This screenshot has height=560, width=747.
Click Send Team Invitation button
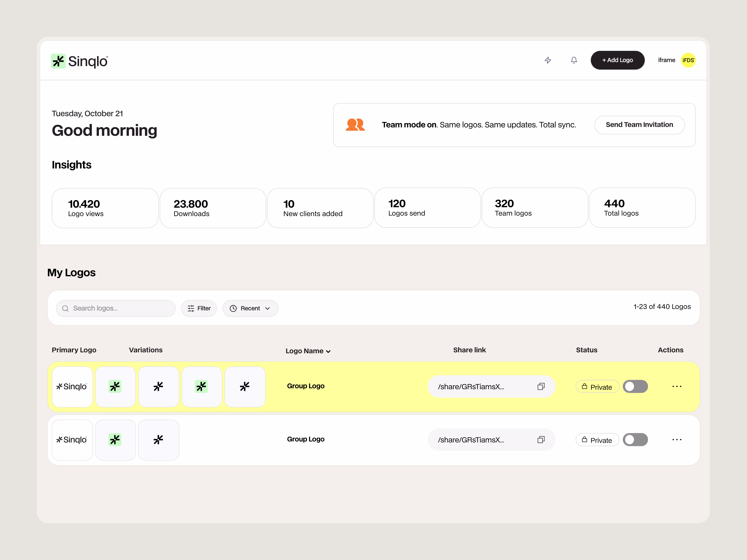(x=639, y=125)
